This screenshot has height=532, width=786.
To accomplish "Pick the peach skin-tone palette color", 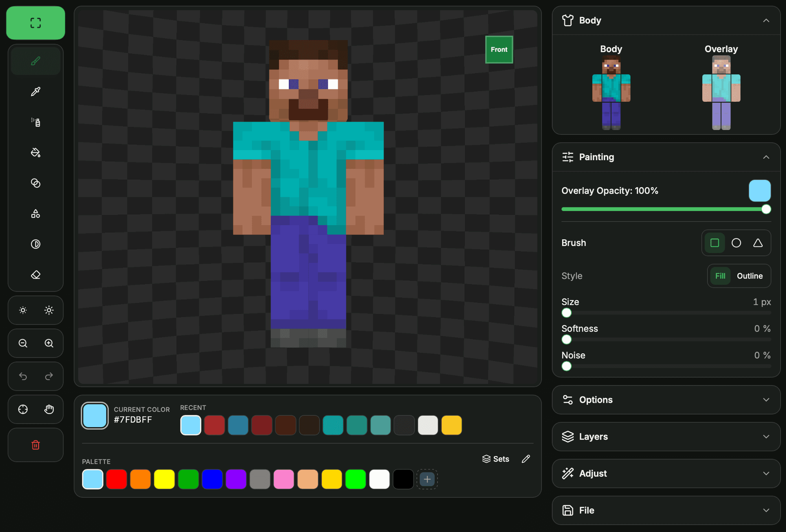I will [x=308, y=479].
